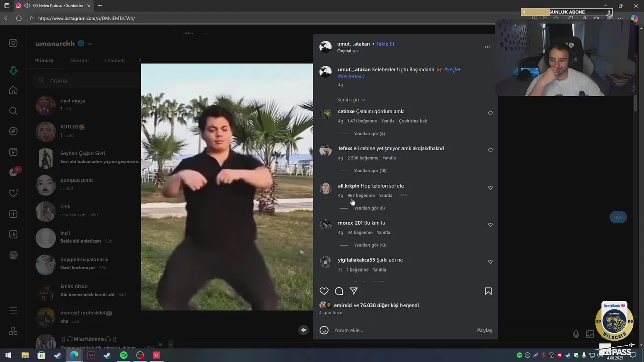Switch to the Primary inbox tab
644x362 pixels.
point(44,60)
